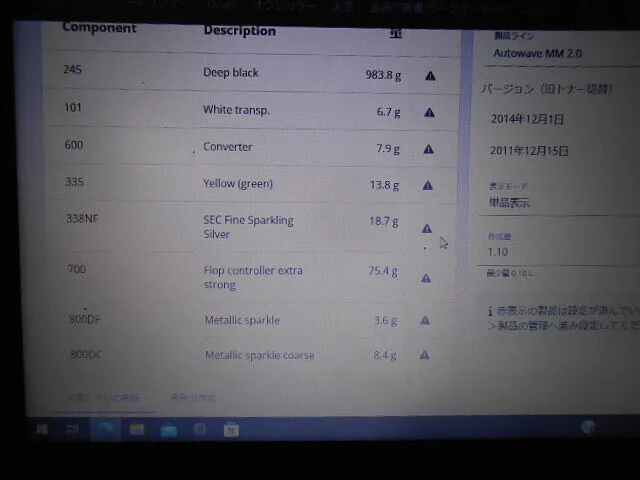
Task: Click the warning icon next to Yellow (green)
Action: click(x=428, y=185)
